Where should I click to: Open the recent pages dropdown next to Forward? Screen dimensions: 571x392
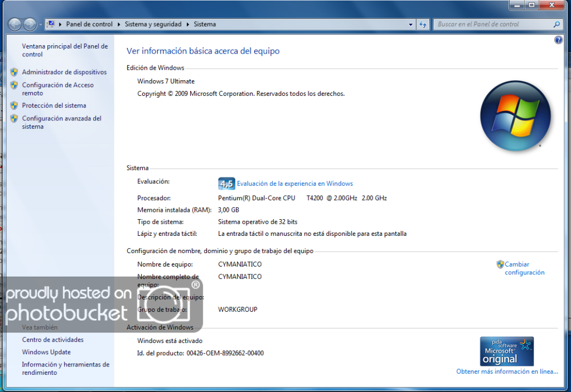point(40,25)
